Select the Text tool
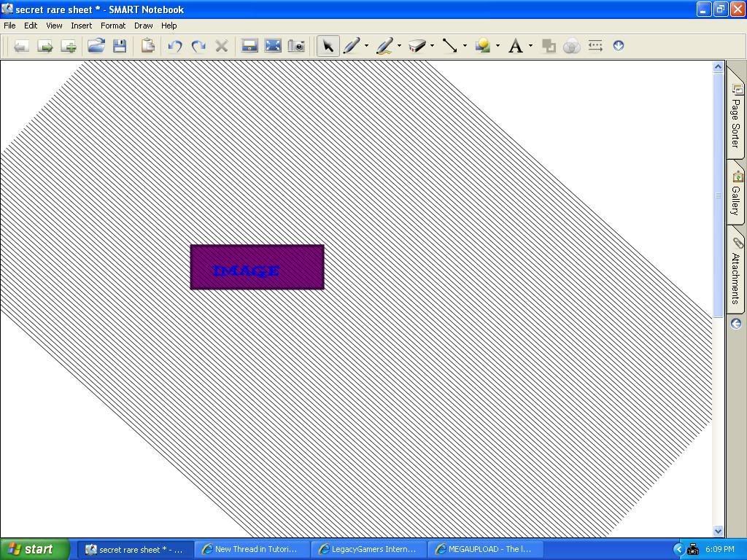Screen dimensions: 747x560 pos(516,45)
